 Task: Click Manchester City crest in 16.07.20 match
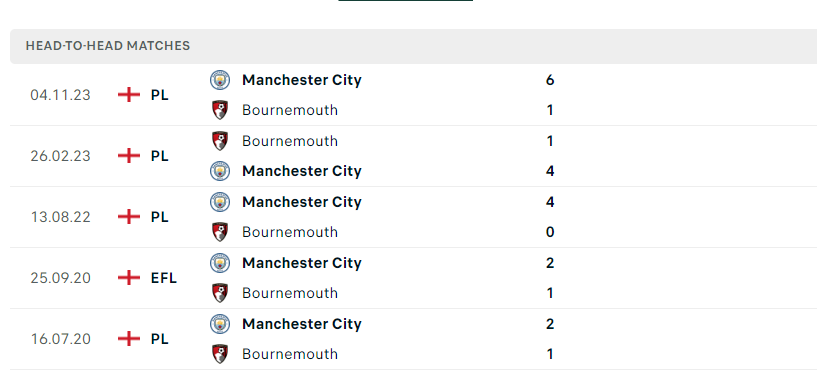[220, 324]
